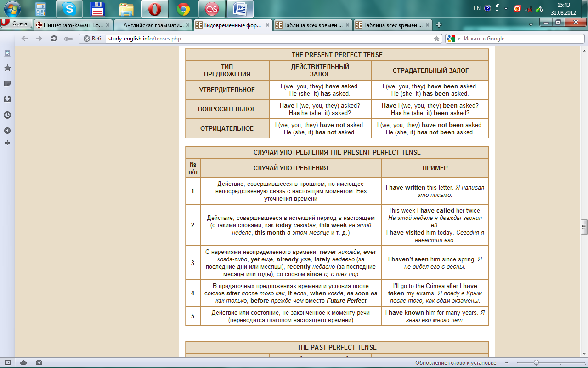Bookmark this page with the star icon

point(436,39)
